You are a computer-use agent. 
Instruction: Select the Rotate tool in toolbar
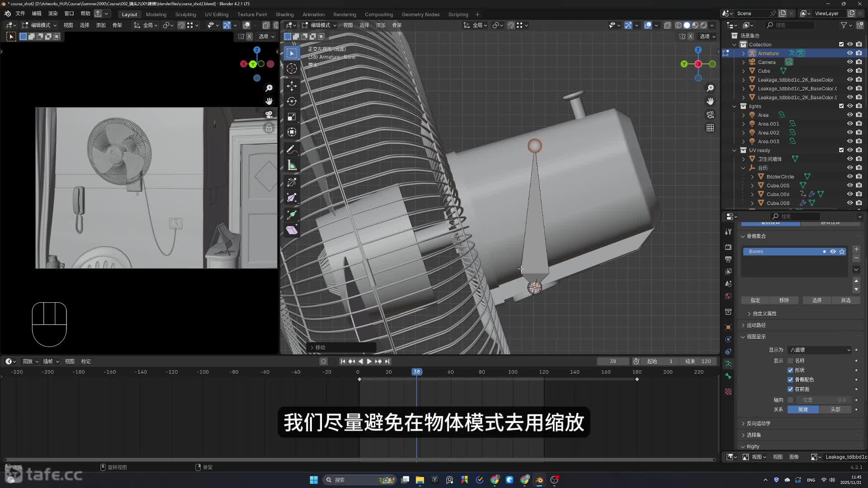(x=292, y=101)
